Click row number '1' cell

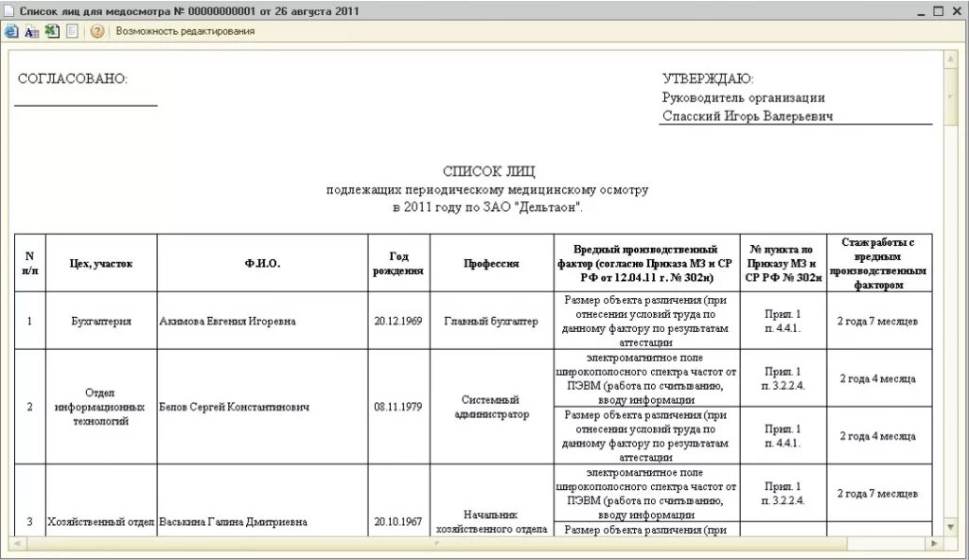(29, 321)
